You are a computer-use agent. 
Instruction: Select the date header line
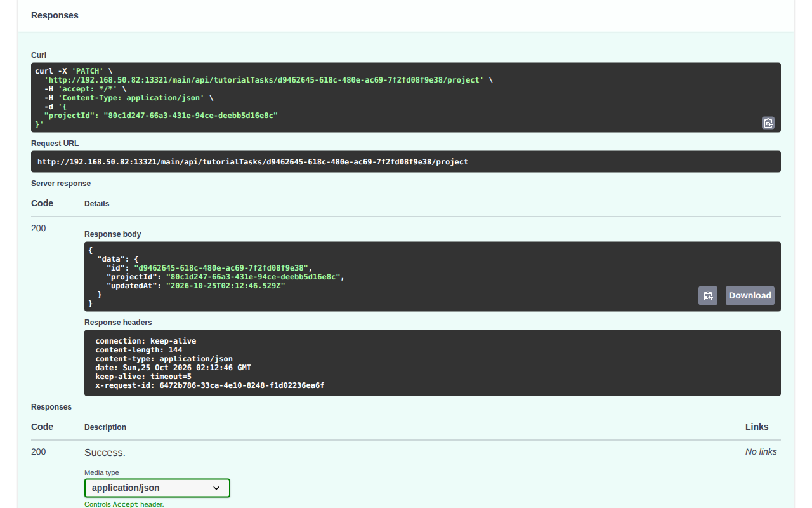coord(173,368)
